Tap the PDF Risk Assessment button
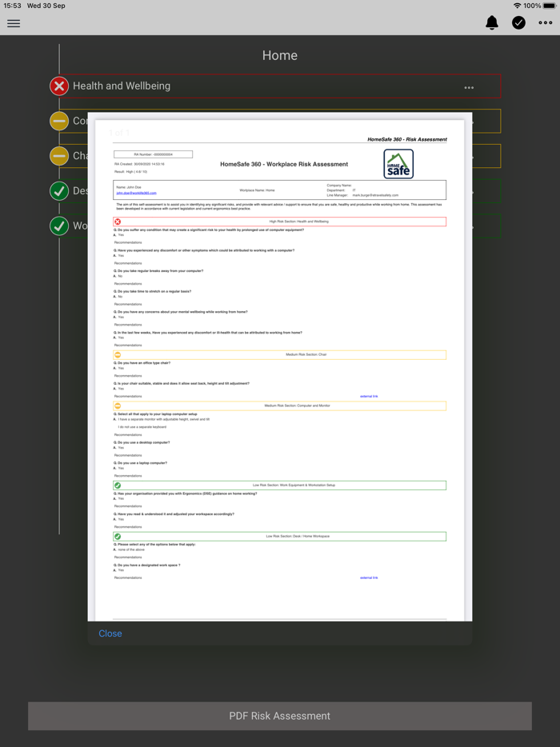The width and height of the screenshot is (560, 747). point(280,716)
